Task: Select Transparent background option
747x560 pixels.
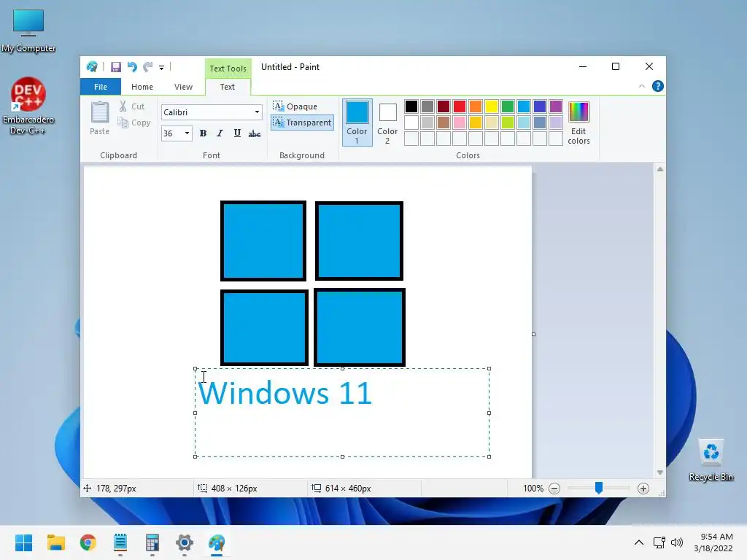Action: [x=302, y=122]
